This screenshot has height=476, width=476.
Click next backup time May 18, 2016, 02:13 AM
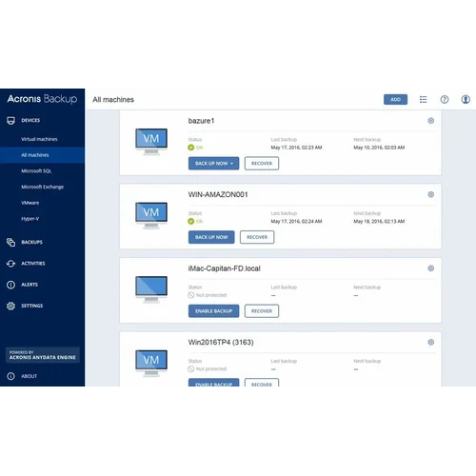379,222
